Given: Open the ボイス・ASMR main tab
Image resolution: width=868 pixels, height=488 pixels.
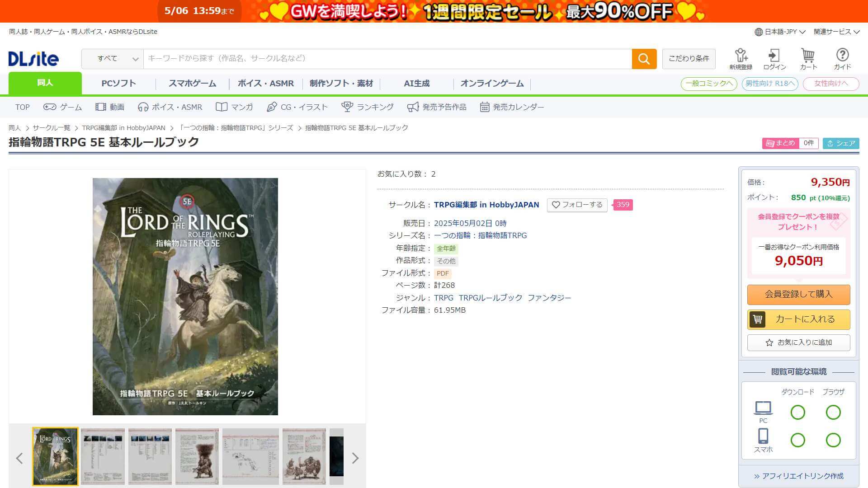Looking at the screenshot, I should 266,84.
